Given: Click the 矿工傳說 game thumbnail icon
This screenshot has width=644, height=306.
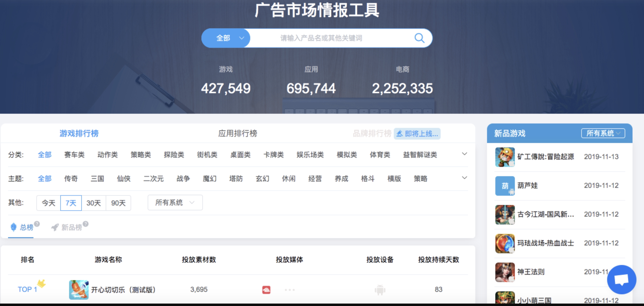Looking at the screenshot, I should coord(505,157).
